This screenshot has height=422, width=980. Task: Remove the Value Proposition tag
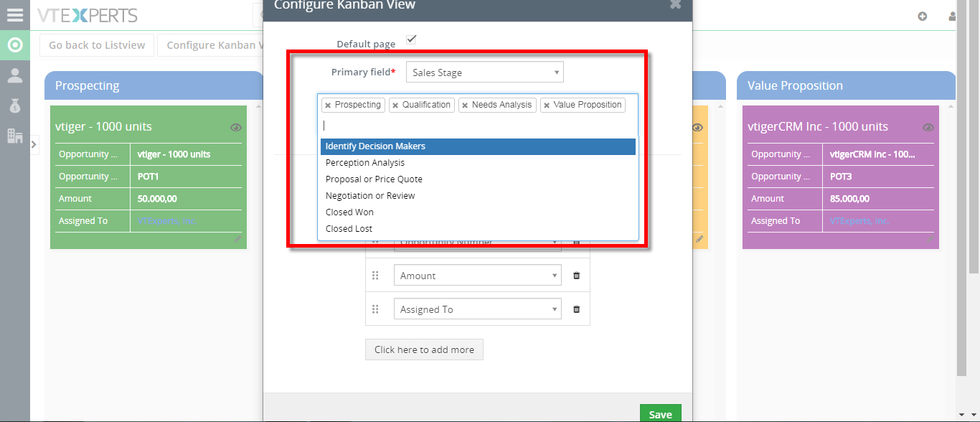pyautogui.click(x=547, y=105)
